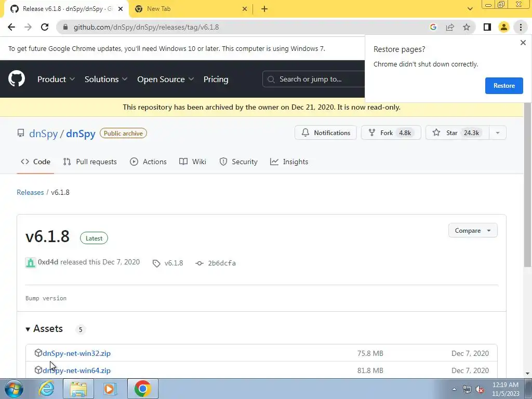532x399 pixels.
Task: Open the Chrome profile avatar
Action: pyautogui.click(x=504, y=27)
